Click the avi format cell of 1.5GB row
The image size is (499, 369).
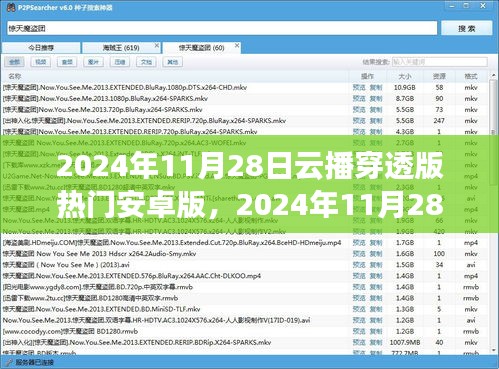click(471, 265)
